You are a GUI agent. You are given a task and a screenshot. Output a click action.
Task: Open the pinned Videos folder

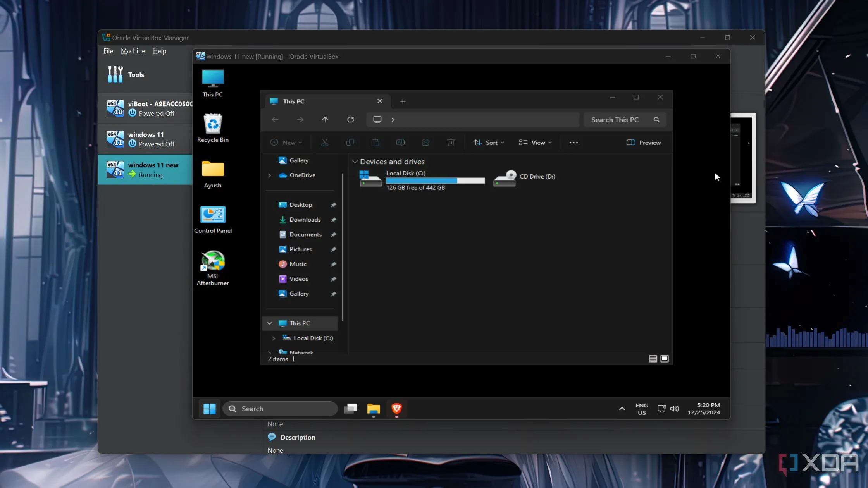coord(298,279)
